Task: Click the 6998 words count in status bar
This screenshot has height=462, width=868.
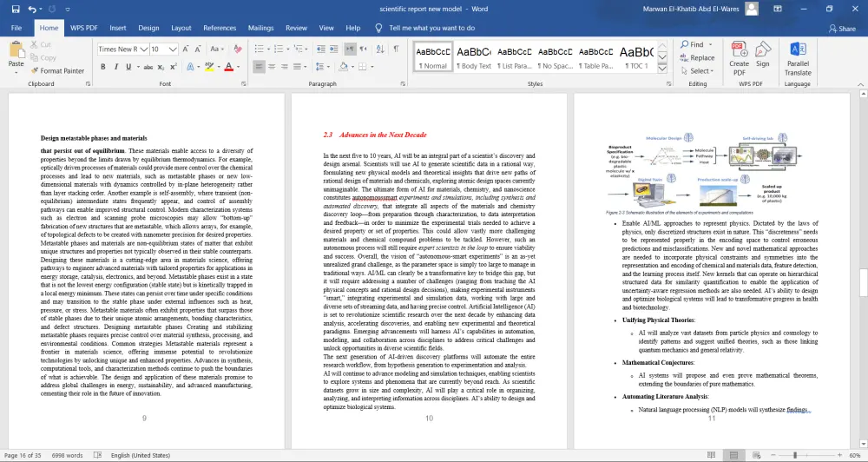Action: point(67,455)
